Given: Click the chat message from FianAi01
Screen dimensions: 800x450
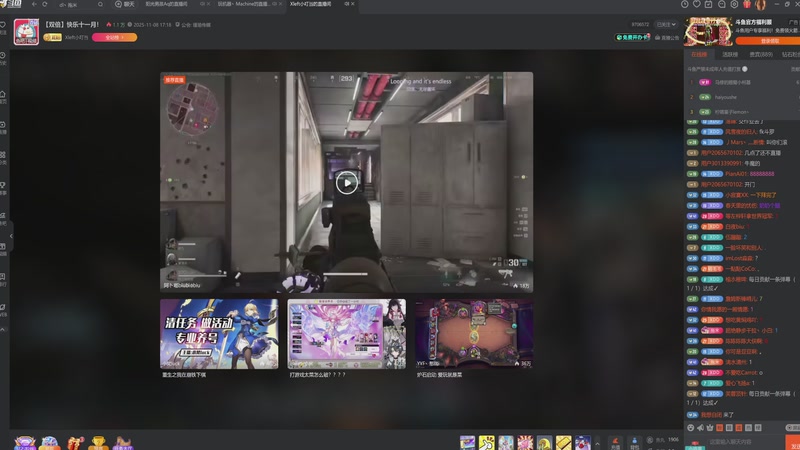Looking at the screenshot, I should (x=731, y=174).
